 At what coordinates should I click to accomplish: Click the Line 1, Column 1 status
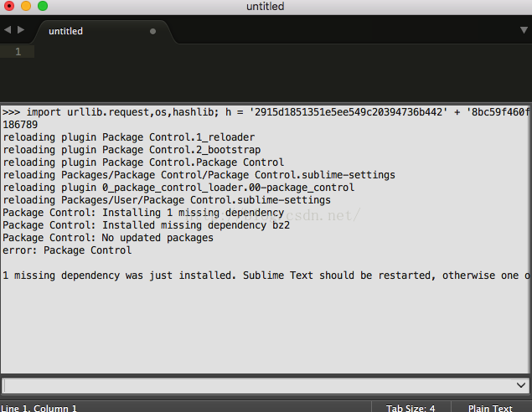click(39, 408)
